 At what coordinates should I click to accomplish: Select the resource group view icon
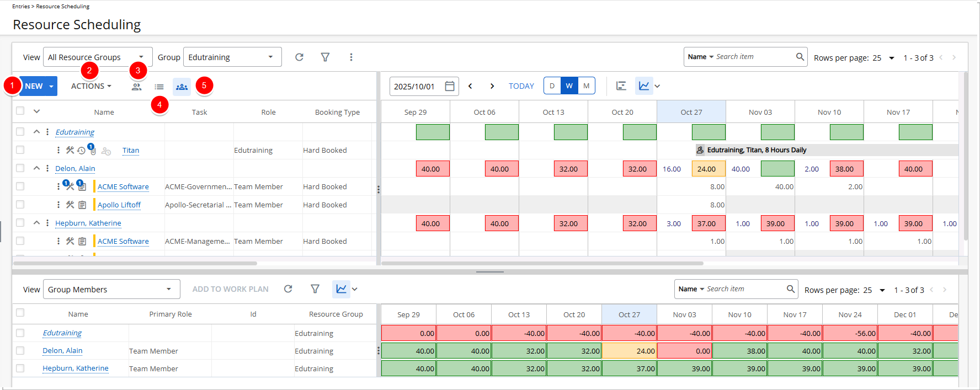pyautogui.click(x=182, y=87)
